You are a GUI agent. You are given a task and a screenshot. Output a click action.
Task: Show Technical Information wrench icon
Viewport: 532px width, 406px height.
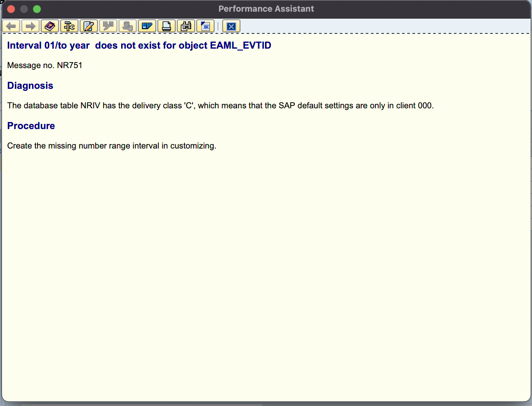69,26
